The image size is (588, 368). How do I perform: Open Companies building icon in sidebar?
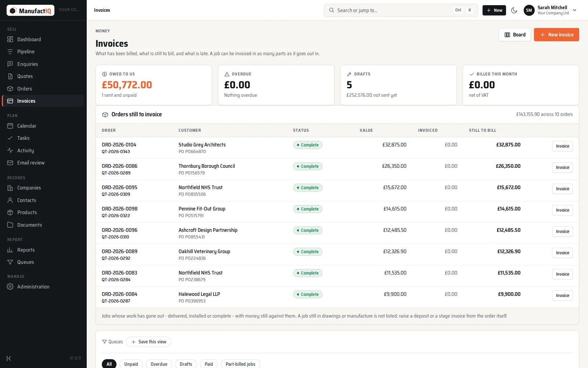(10, 188)
